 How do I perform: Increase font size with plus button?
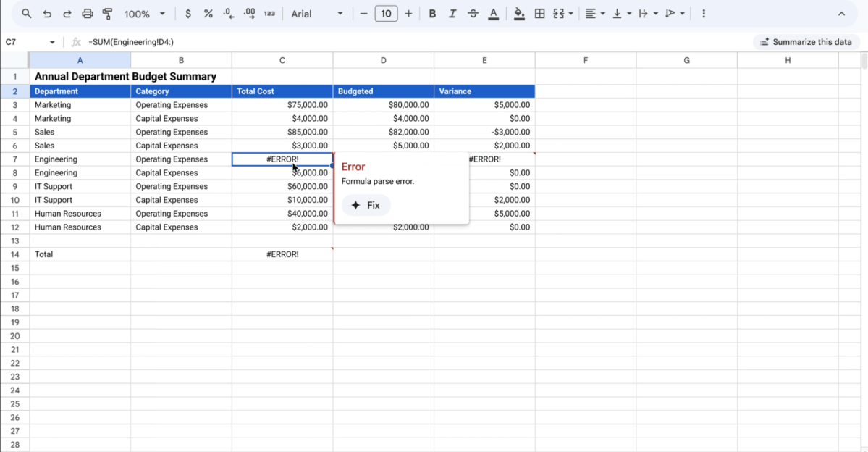tap(408, 13)
